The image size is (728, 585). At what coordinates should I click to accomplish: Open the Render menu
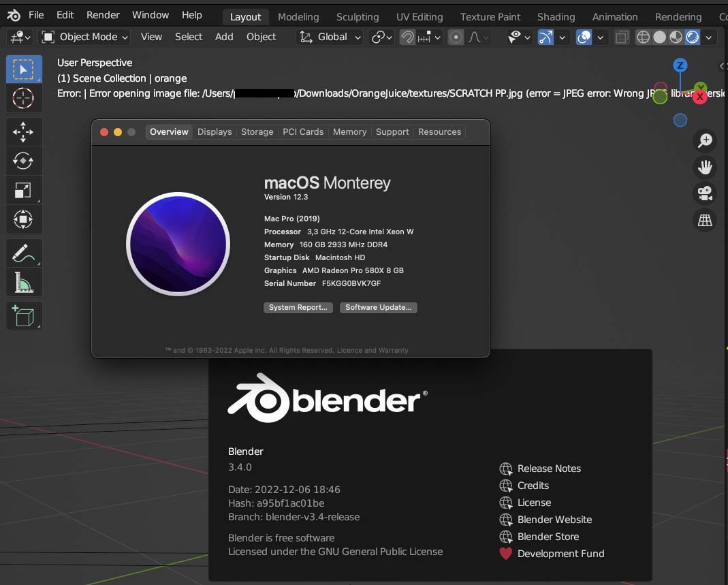(104, 15)
